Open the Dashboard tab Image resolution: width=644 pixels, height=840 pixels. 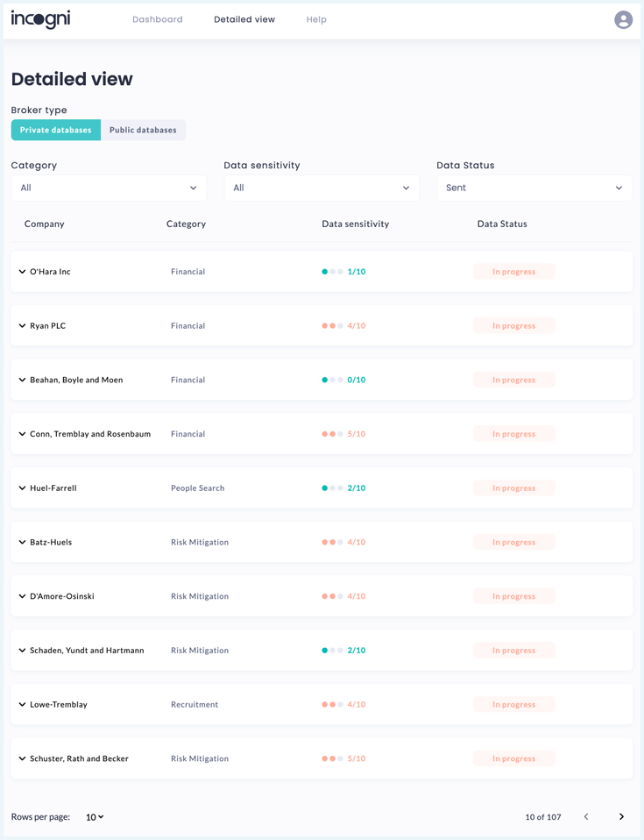point(158,19)
